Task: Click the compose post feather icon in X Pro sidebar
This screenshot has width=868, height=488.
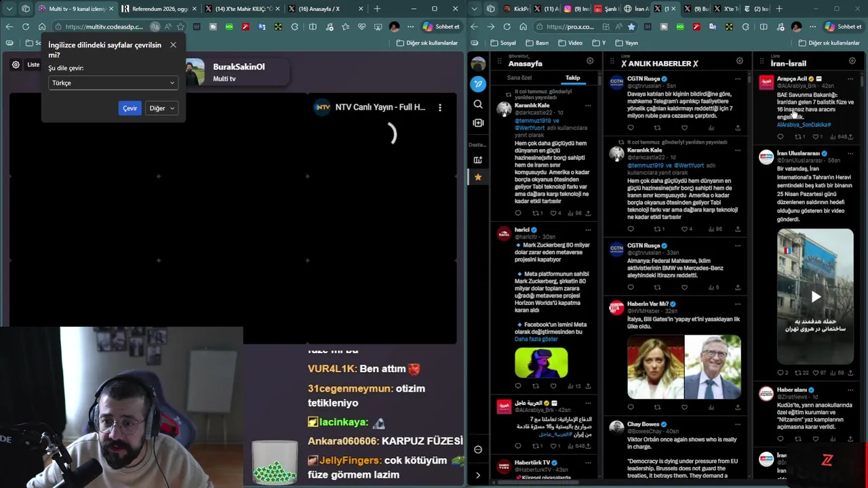Action: tap(478, 84)
